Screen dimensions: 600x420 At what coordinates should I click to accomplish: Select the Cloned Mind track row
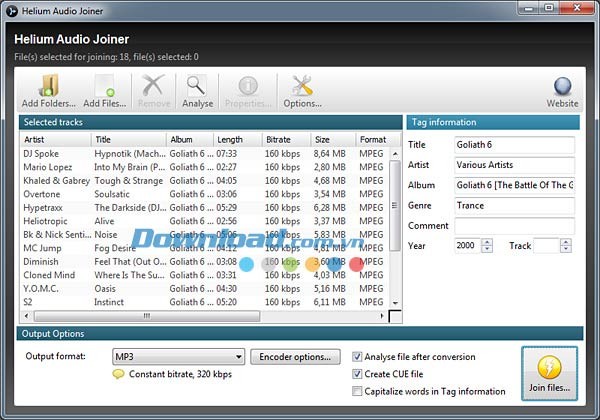coord(204,275)
